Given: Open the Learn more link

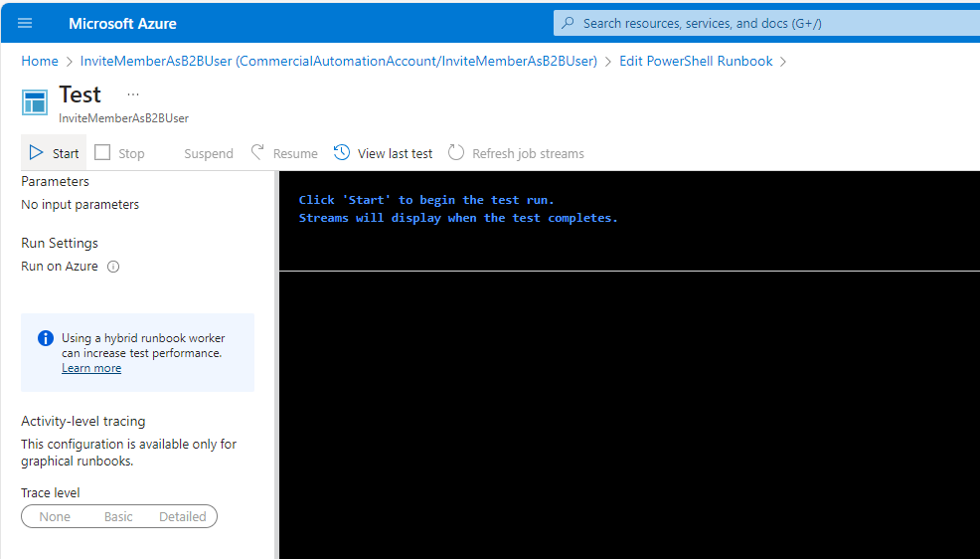Looking at the screenshot, I should point(91,368).
